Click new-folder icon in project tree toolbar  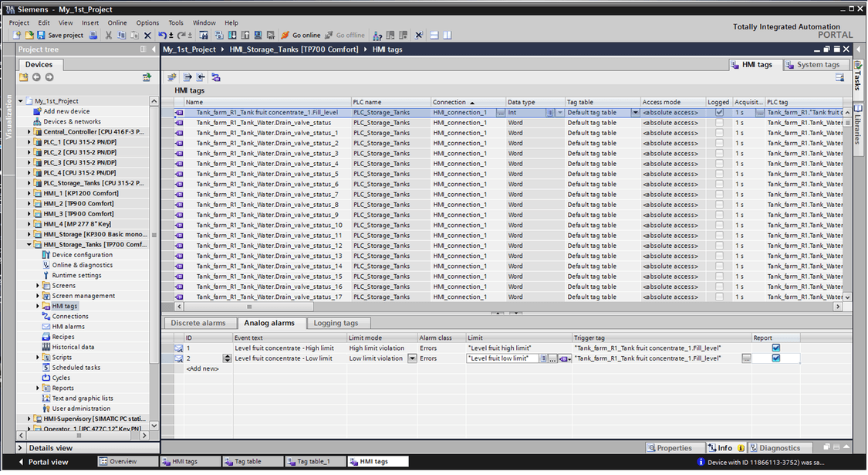[x=23, y=77]
